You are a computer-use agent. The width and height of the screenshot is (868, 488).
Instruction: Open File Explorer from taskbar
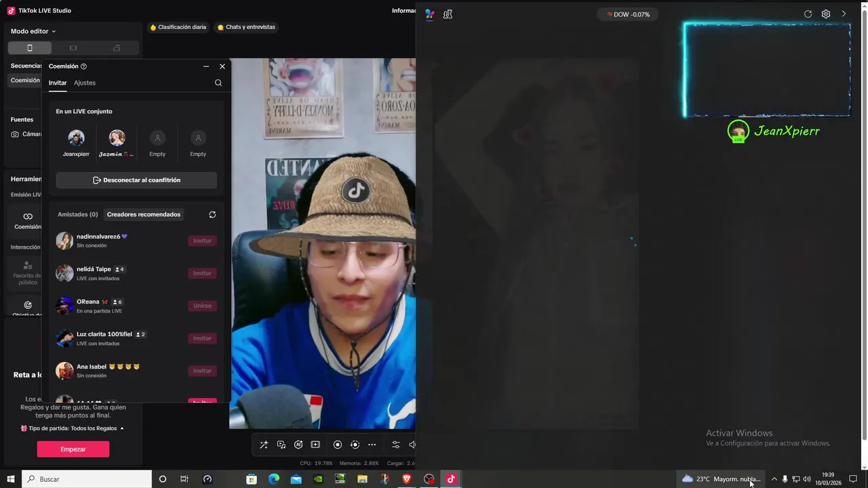point(363,479)
